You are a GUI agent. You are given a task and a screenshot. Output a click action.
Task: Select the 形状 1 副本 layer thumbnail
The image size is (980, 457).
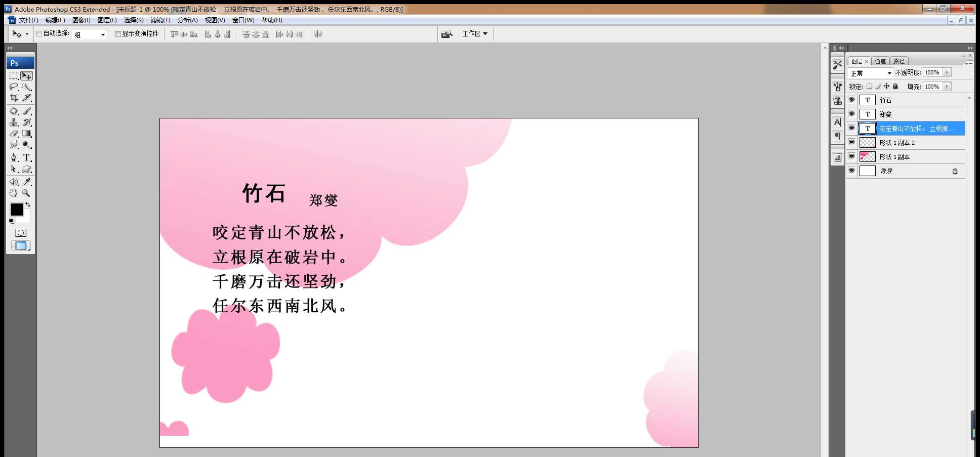point(868,157)
